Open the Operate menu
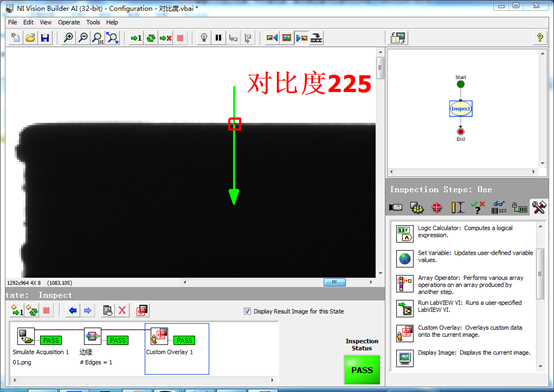Screen dimensions: 554x392 [x=69, y=22]
